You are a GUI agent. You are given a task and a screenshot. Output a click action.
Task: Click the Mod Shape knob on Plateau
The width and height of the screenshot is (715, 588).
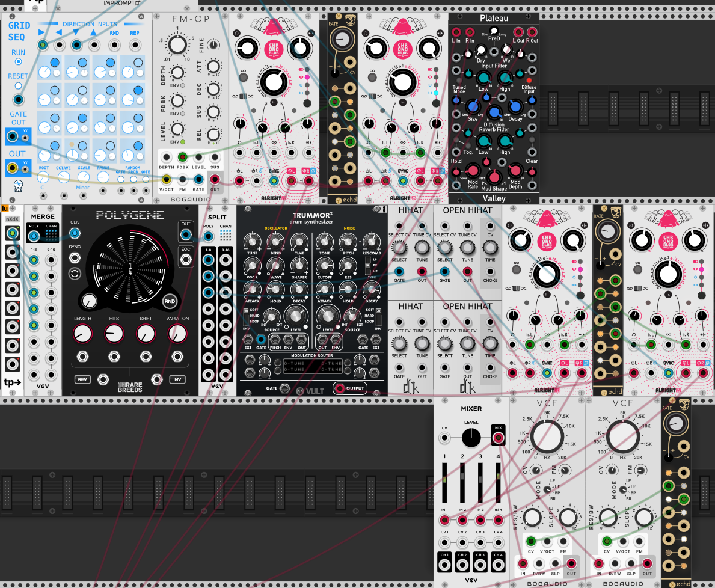(x=493, y=176)
